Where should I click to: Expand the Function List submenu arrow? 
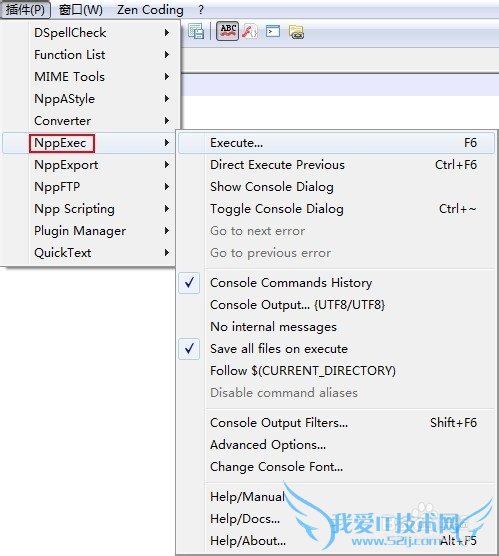tap(167, 55)
